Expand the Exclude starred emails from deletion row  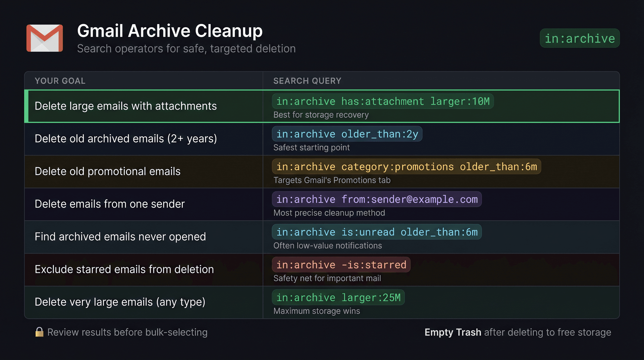click(124, 269)
